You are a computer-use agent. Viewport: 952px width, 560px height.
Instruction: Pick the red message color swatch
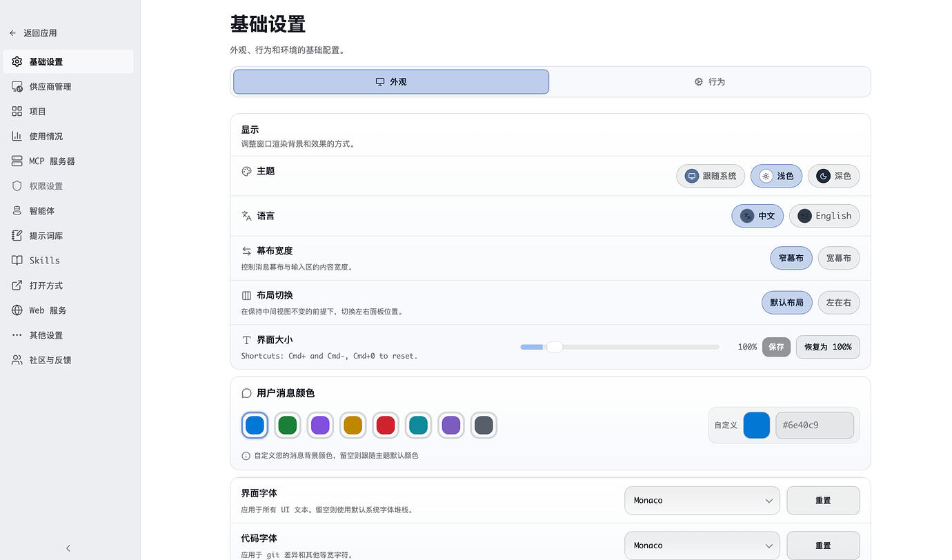pos(386,426)
